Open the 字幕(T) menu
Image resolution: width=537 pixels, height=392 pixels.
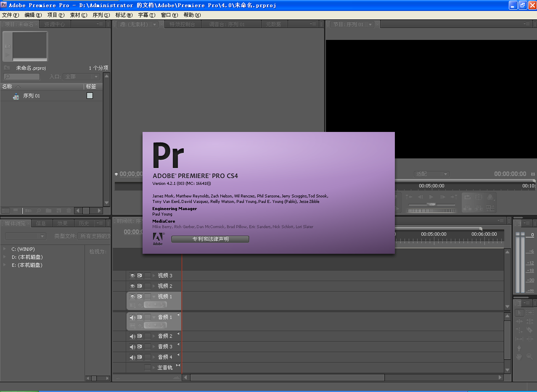coord(147,15)
